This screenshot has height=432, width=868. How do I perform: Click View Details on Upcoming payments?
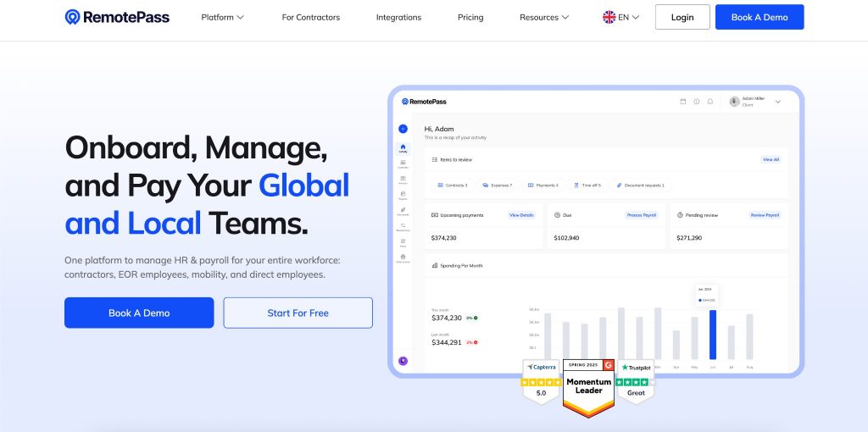click(x=521, y=215)
